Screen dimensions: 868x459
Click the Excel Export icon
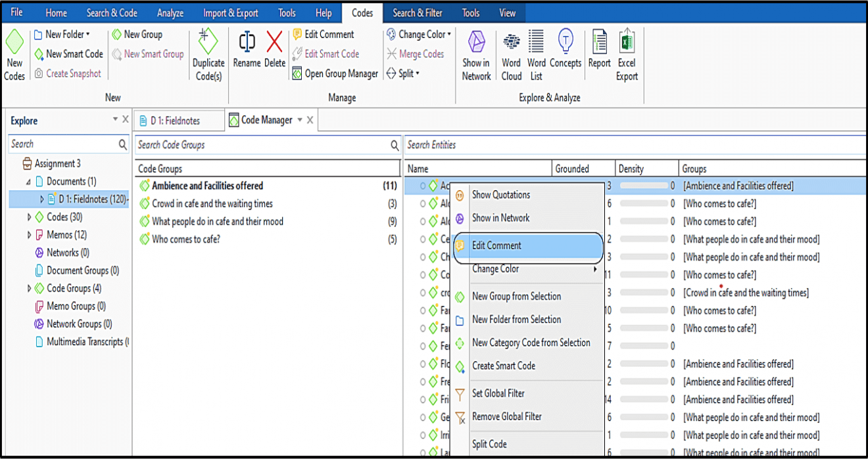626,54
